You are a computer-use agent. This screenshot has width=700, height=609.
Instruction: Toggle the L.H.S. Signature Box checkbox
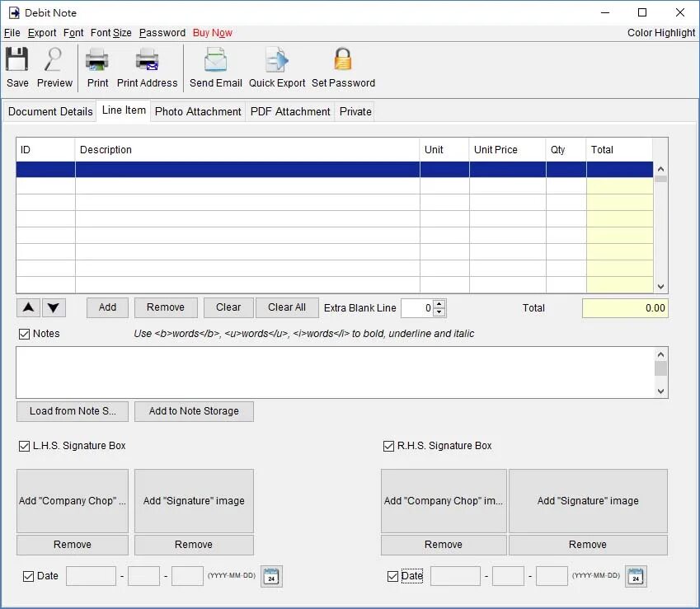tap(25, 446)
